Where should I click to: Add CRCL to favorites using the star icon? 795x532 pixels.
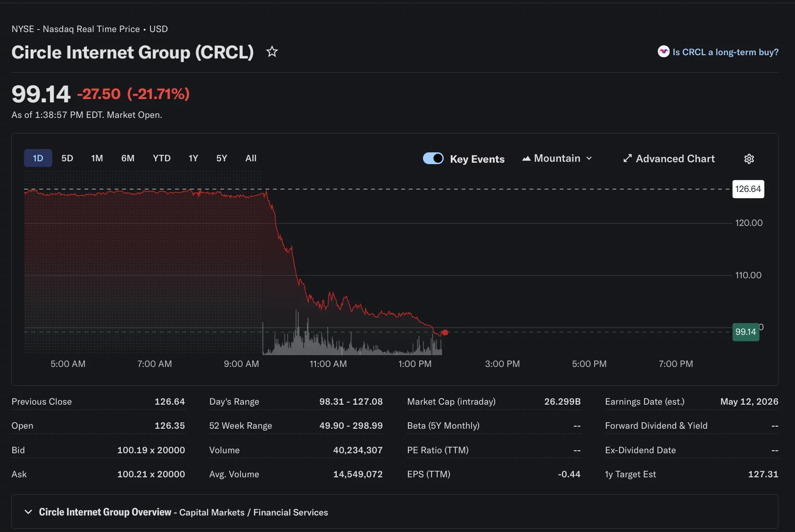(x=272, y=52)
